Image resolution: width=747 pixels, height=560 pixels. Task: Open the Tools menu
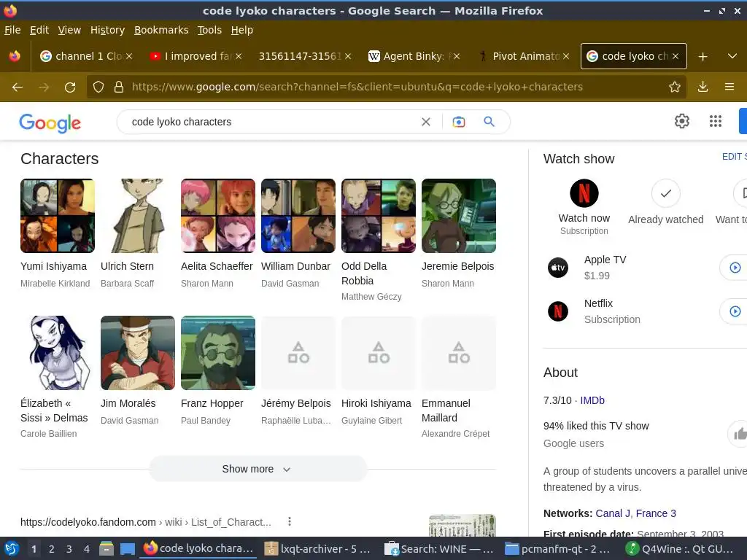tap(209, 30)
